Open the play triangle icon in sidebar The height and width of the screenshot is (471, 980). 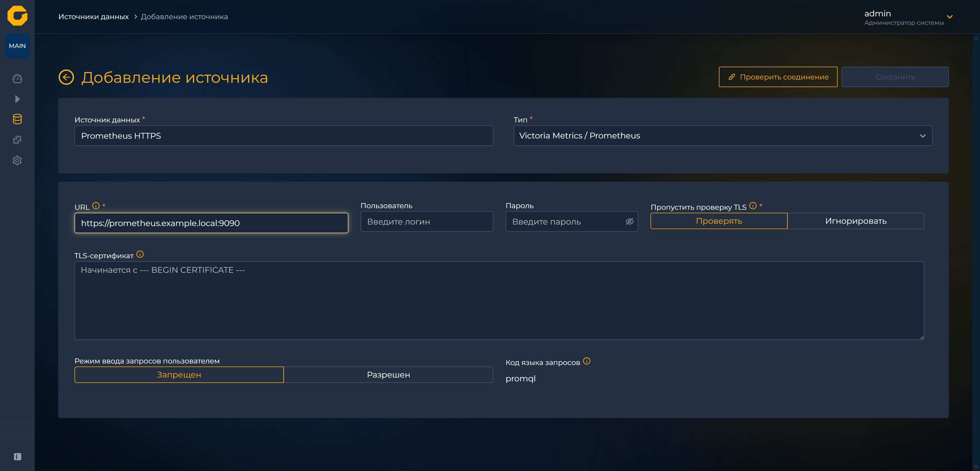pos(17,99)
